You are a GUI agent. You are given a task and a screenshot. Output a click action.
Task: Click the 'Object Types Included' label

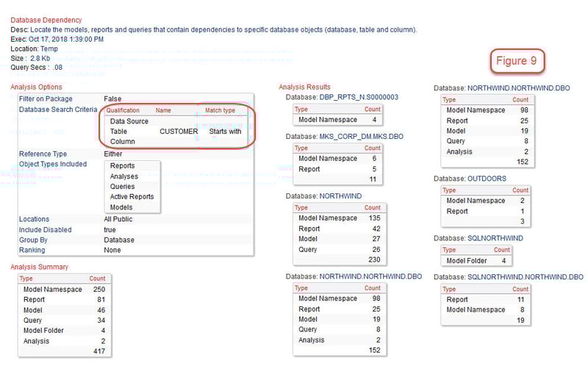pyautogui.click(x=53, y=164)
